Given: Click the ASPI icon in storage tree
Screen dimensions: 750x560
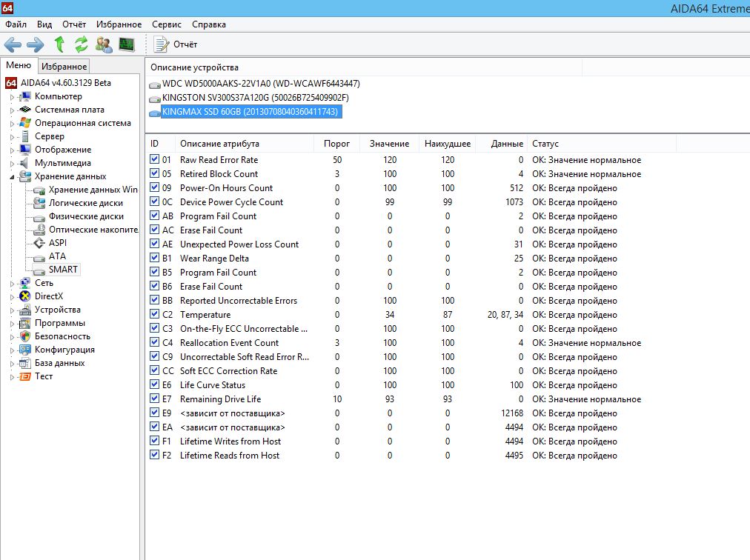Looking at the screenshot, I should coord(39,243).
